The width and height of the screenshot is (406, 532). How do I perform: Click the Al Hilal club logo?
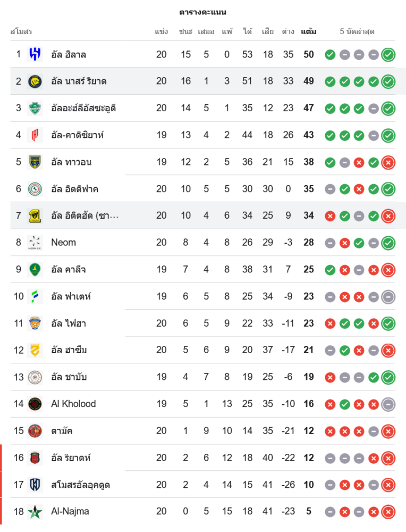point(35,54)
